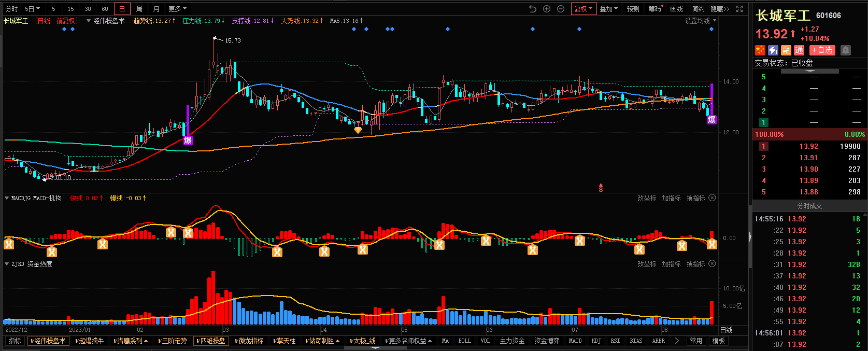
Task: Click the red 通 badge icon
Action: (799, 50)
